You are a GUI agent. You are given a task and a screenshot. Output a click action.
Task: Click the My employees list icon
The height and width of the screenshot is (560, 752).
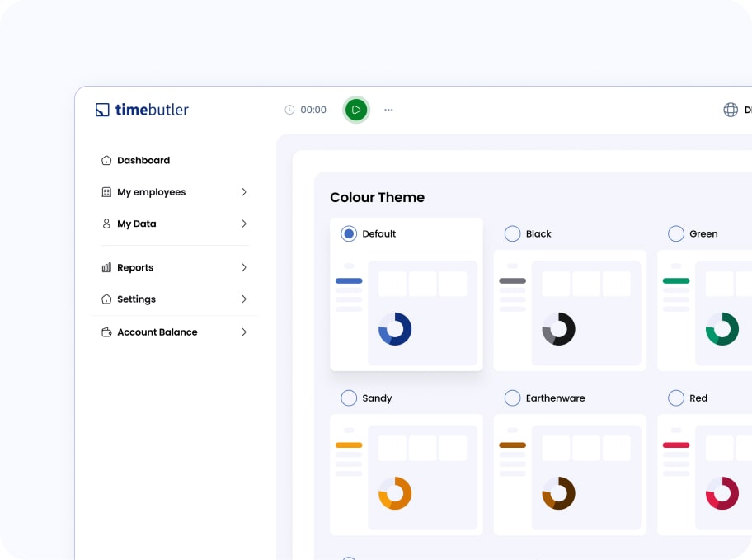coord(106,192)
